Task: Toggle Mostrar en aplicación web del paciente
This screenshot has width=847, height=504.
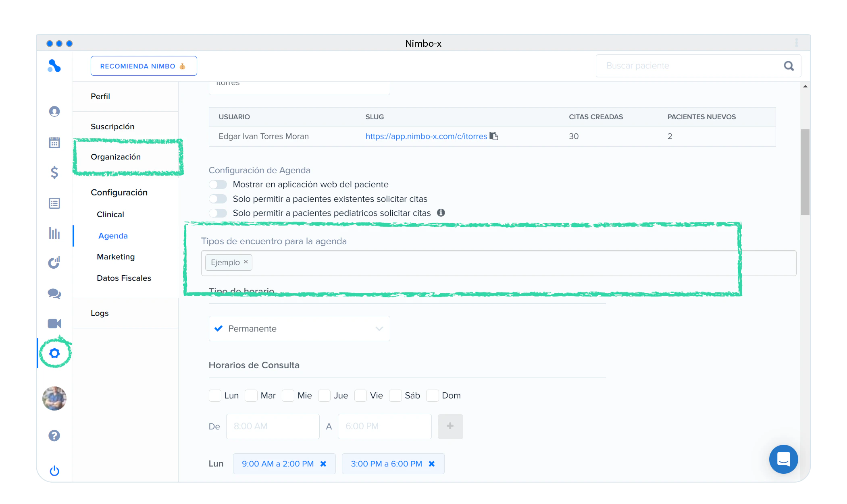Action: coord(218,185)
